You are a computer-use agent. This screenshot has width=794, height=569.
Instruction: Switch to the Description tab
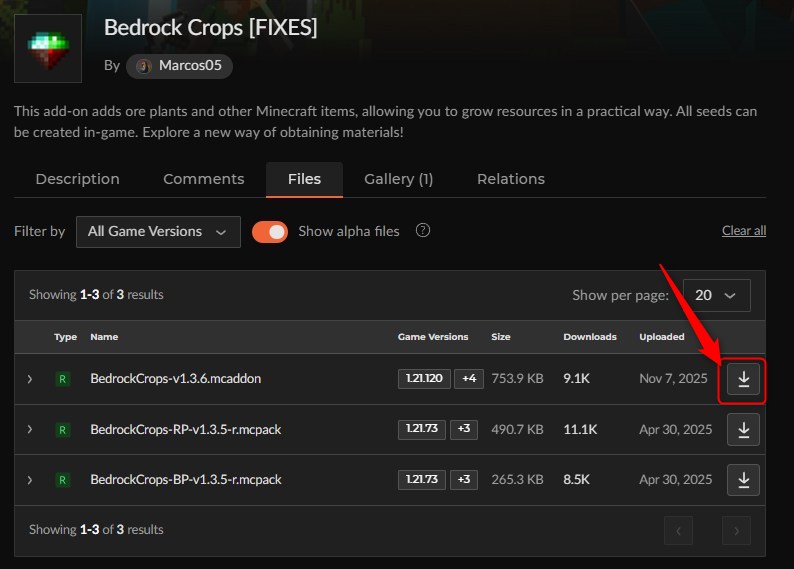[x=77, y=179]
